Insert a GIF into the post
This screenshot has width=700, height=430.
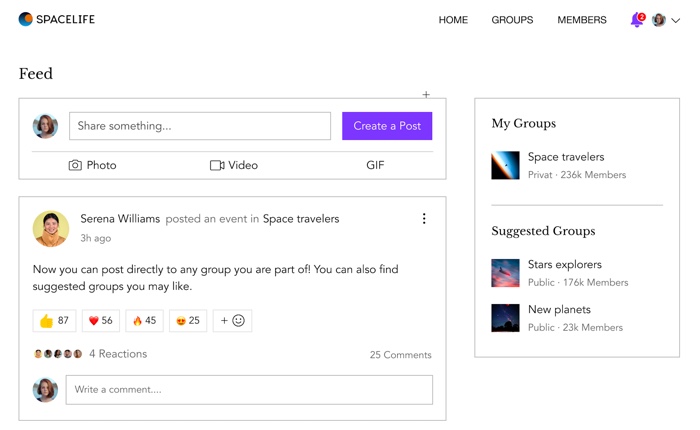pyautogui.click(x=375, y=165)
